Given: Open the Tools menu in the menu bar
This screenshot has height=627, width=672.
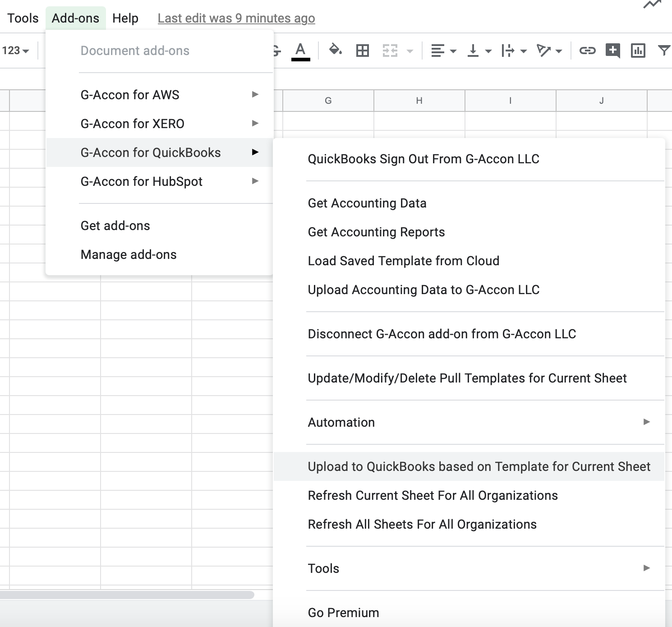Looking at the screenshot, I should click(23, 18).
